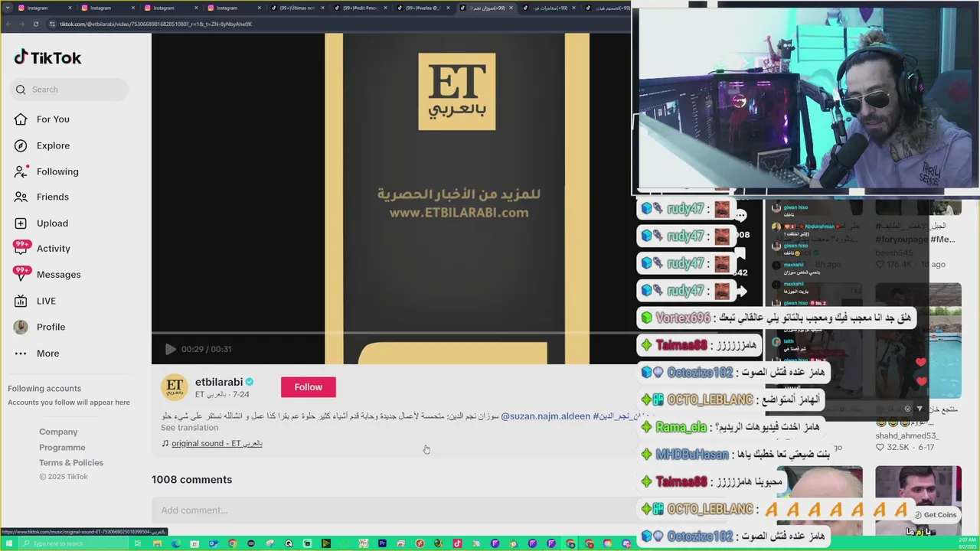Open the 'original sound - ET' link
980x551 pixels.
pyautogui.click(x=217, y=444)
